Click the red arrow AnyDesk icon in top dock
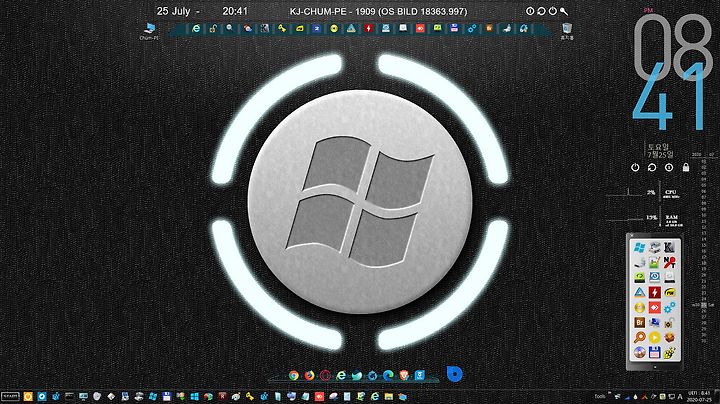This screenshot has width=720, height=404. (x=420, y=28)
